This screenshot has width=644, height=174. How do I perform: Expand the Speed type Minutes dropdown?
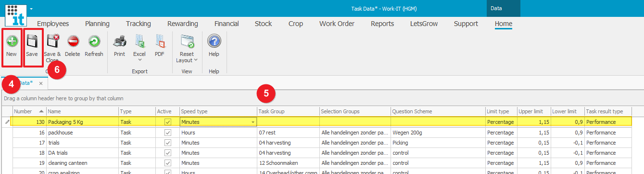coord(253,122)
